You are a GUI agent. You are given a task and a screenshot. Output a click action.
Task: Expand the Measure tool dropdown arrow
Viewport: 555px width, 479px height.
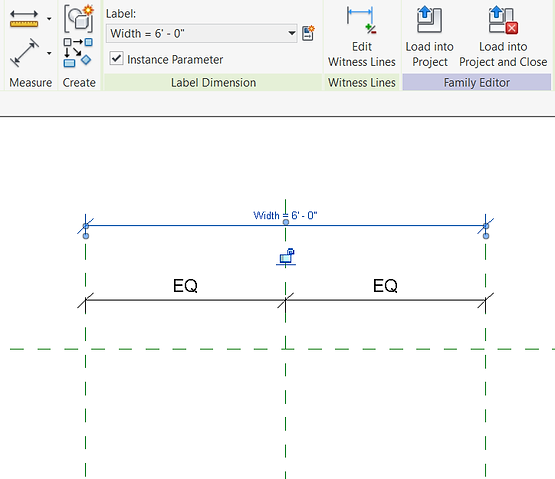(49, 18)
